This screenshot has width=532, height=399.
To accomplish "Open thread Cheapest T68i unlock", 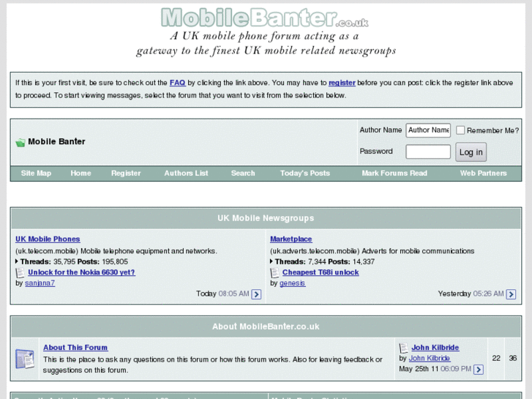I will coord(321,272).
